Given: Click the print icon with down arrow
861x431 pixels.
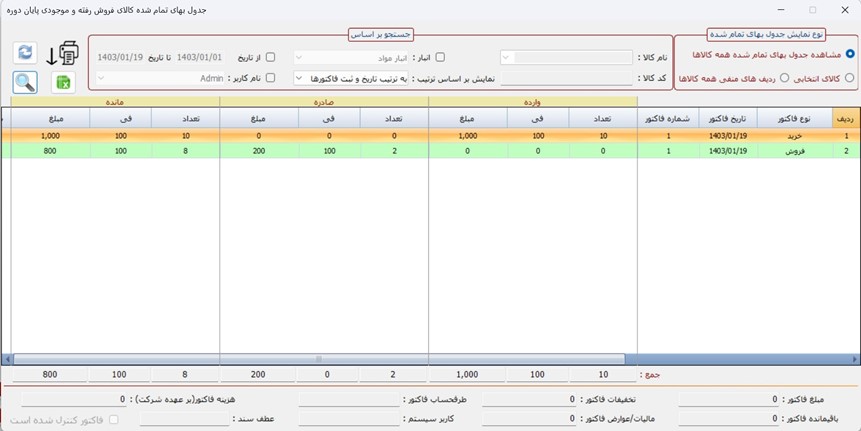Looking at the screenshot, I should click(x=62, y=53).
